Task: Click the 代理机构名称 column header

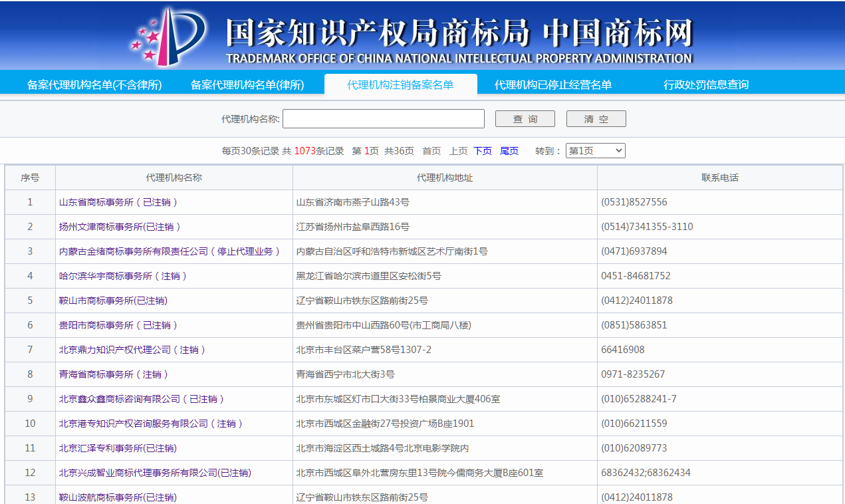Action: (x=174, y=178)
